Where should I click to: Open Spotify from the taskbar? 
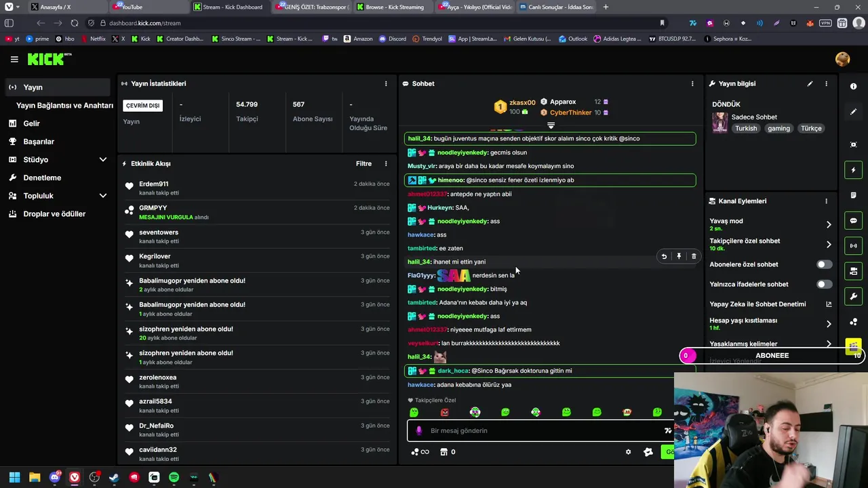tap(174, 477)
